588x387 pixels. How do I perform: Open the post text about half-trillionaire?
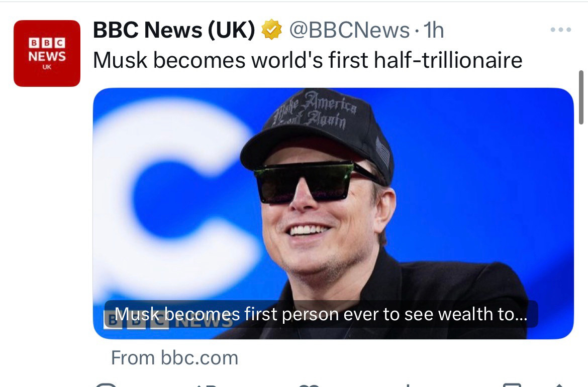click(x=308, y=60)
